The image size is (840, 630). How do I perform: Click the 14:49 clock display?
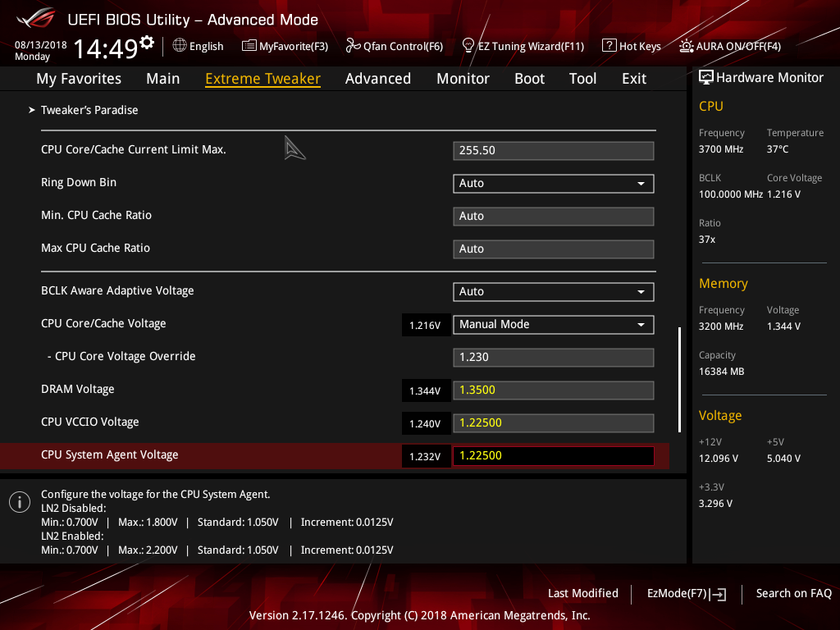[x=106, y=48]
